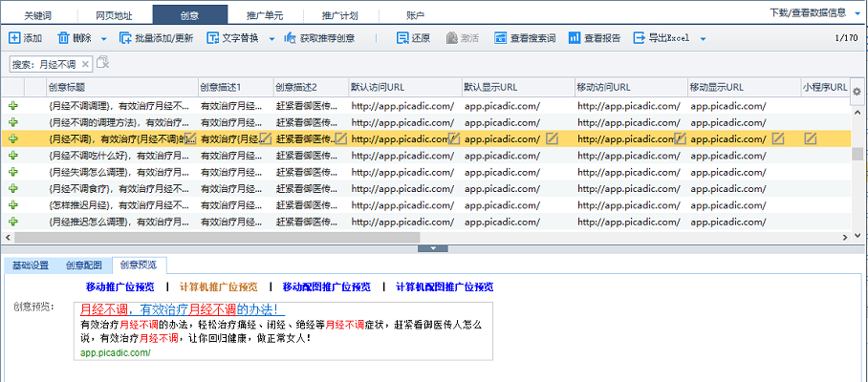Click horizontal scrollbar right arrow
This screenshot has width=868, height=382.
[x=845, y=237]
